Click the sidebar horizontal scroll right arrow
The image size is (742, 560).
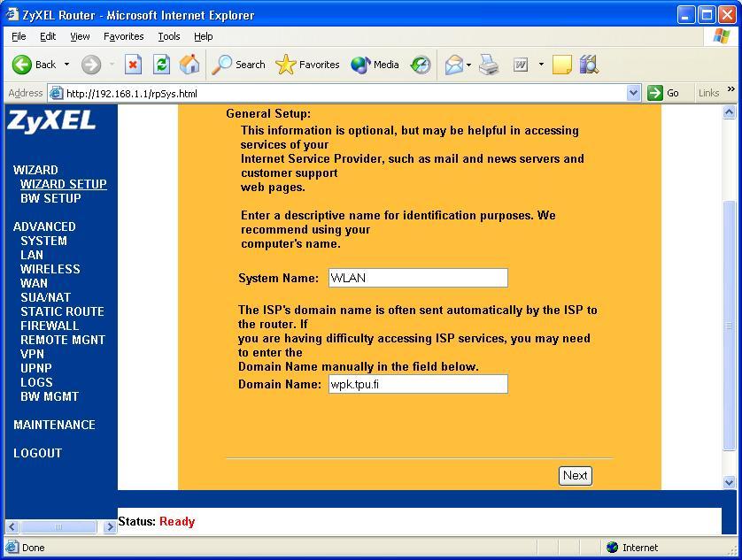pyautogui.click(x=110, y=527)
